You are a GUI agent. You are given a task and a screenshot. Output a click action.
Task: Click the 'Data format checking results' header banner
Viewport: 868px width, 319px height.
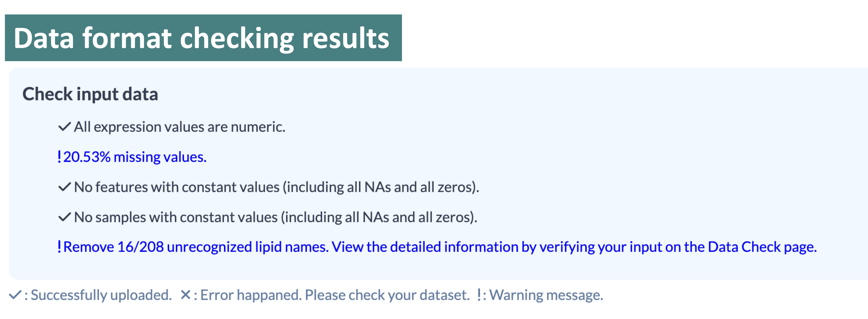[x=203, y=38]
